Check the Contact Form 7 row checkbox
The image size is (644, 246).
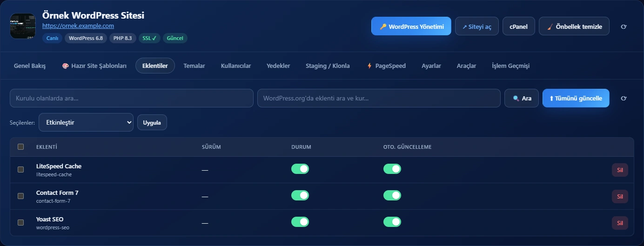coord(20,196)
